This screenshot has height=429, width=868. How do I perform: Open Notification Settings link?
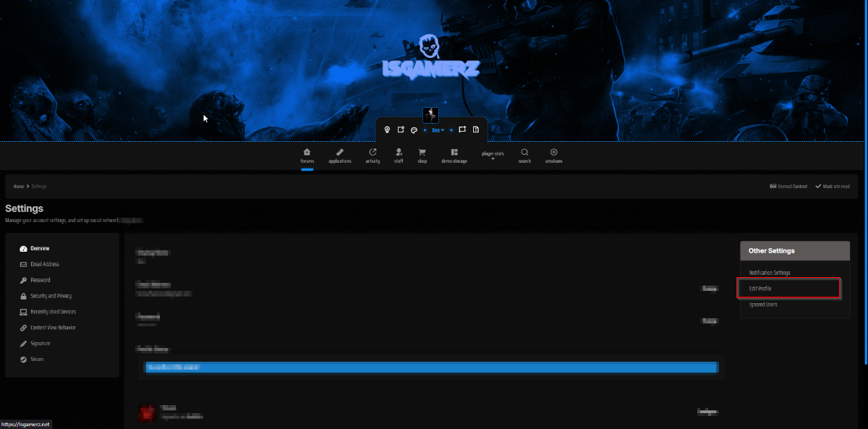click(770, 273)
